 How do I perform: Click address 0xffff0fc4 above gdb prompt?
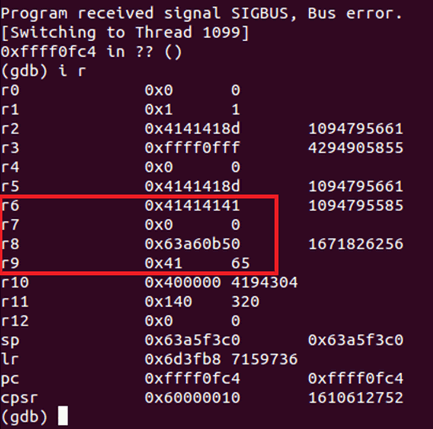click(48, 52)
